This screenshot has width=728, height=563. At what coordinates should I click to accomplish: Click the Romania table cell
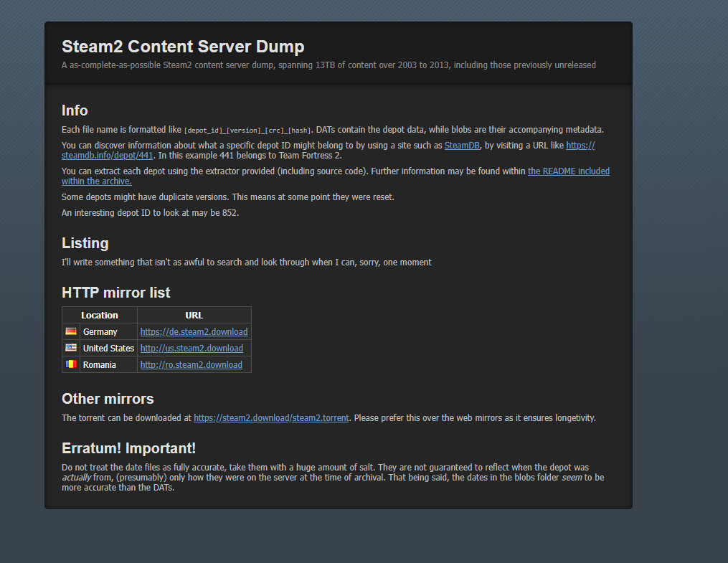point(108,365)
